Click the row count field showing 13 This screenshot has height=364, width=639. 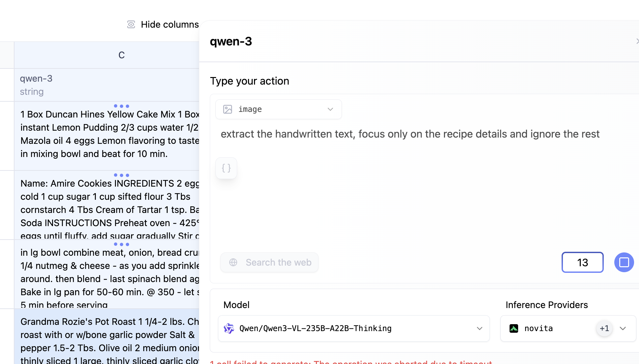(x=582, y=262)
